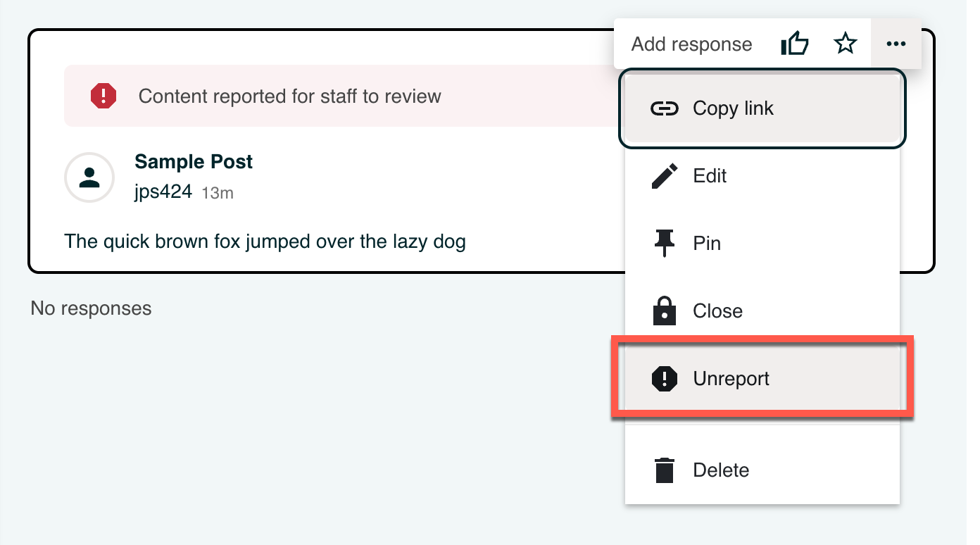This screenshot has width=980, height=545.
Task: Choose Delete from the menu
Action: point(721,470)
